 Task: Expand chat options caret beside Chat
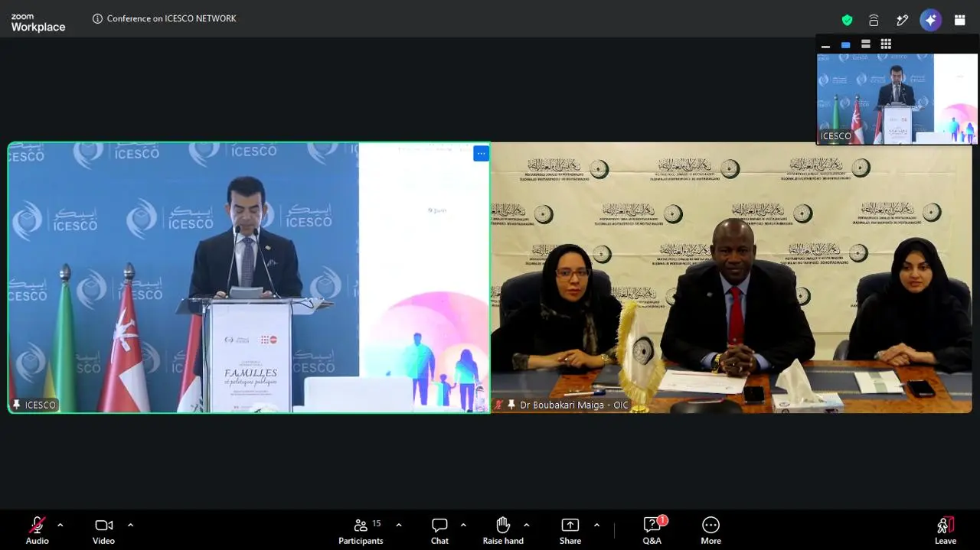point(463,525)
